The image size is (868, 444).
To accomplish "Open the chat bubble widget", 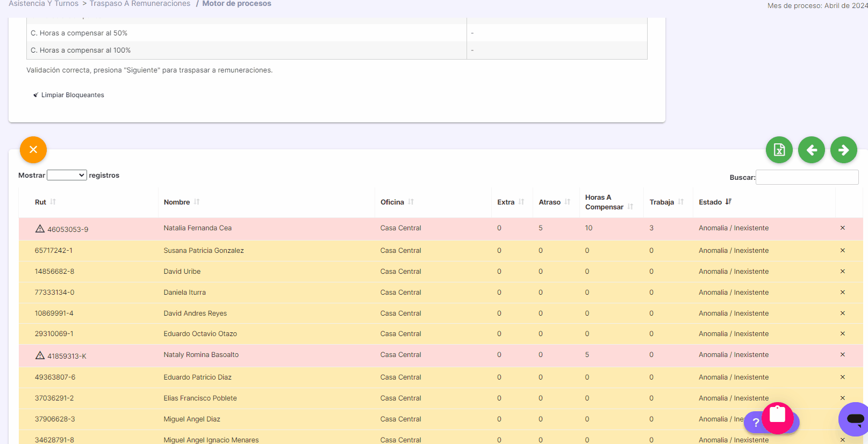I will 855,419.
